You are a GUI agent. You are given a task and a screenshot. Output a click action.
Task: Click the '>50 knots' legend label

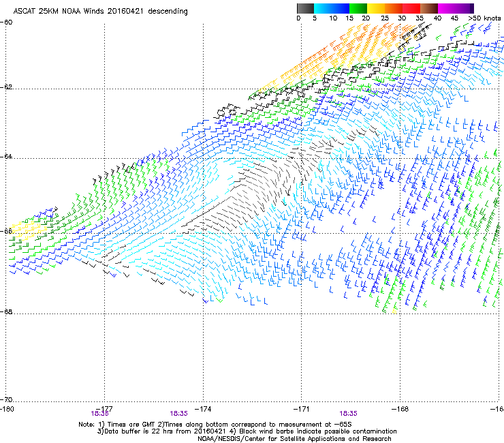click(x=484, y=18)
